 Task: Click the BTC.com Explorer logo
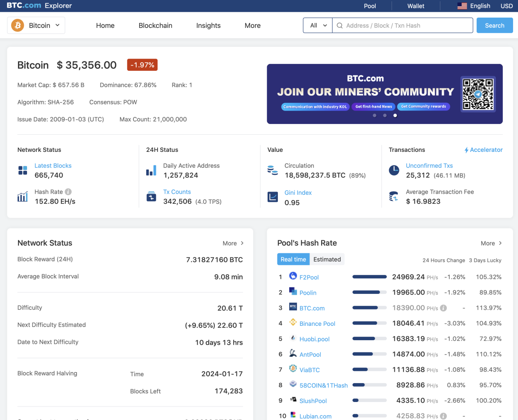[x=39, y=6]
